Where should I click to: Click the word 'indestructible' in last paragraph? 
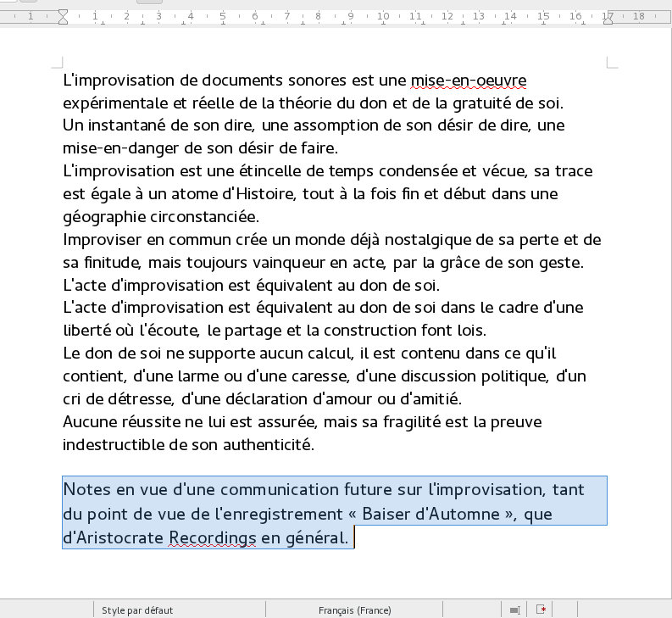110,444
